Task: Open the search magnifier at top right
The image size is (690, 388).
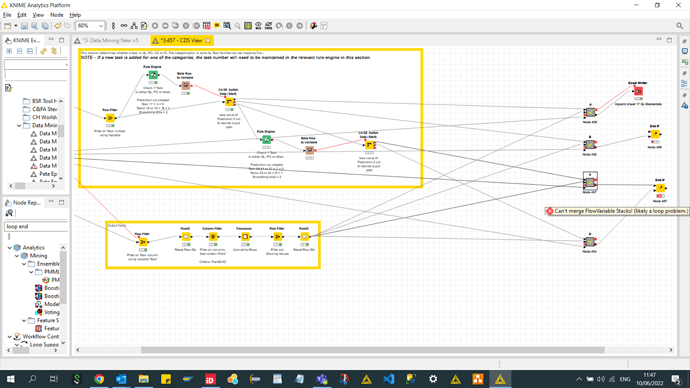Action: coord(679,26)
